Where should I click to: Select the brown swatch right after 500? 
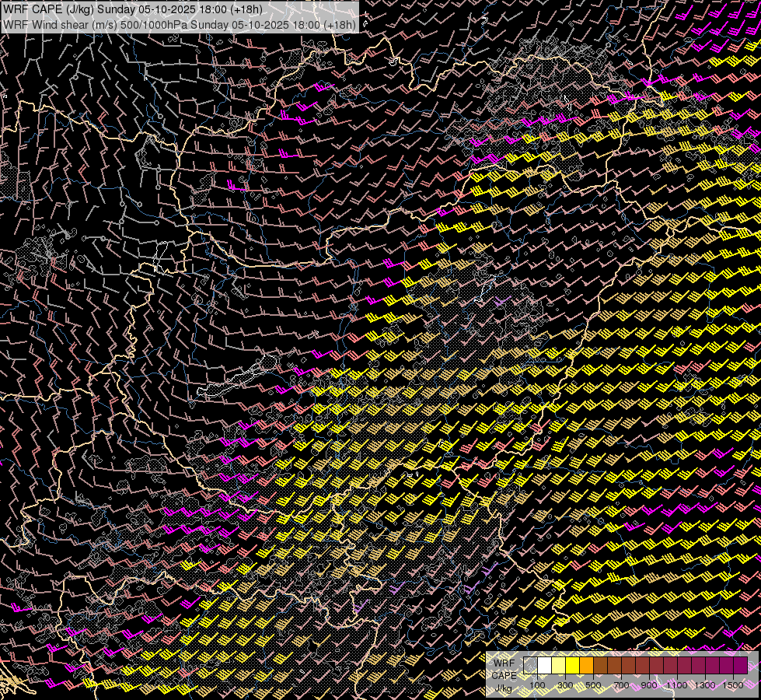point(600,666)
